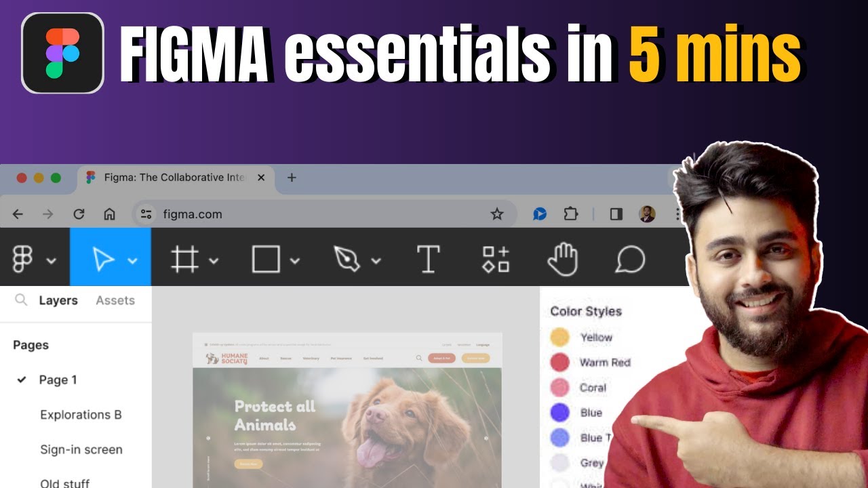Click the coral navbar button in design
The width and height of the screenshot is (868, 488).
(x=441, y=358)
